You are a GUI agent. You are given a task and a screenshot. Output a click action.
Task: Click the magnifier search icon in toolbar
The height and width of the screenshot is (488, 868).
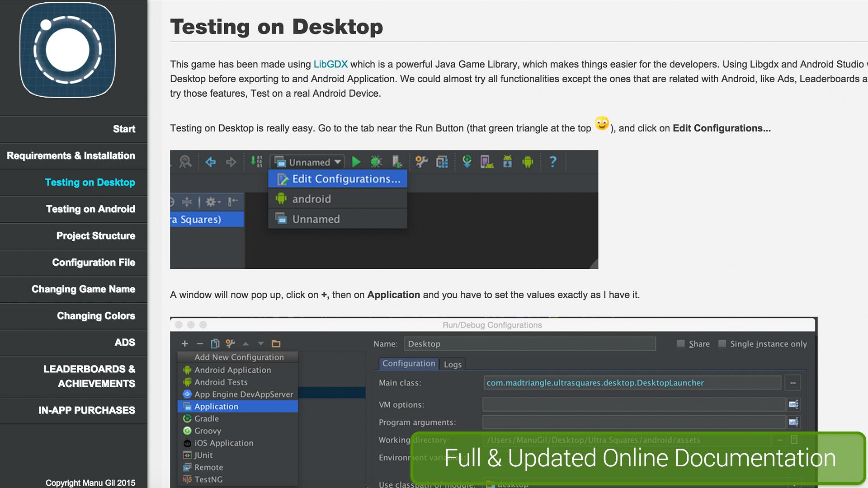[185, 161]
